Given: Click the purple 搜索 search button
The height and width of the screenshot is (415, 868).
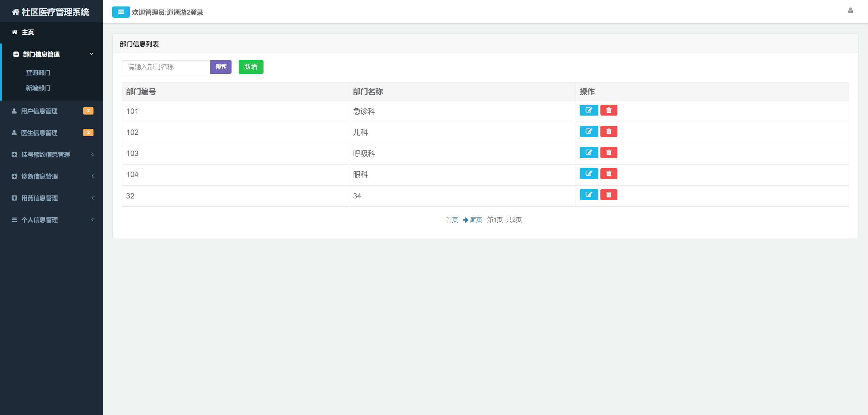Looking at the screenshot, I should click(x=221, y=67).
